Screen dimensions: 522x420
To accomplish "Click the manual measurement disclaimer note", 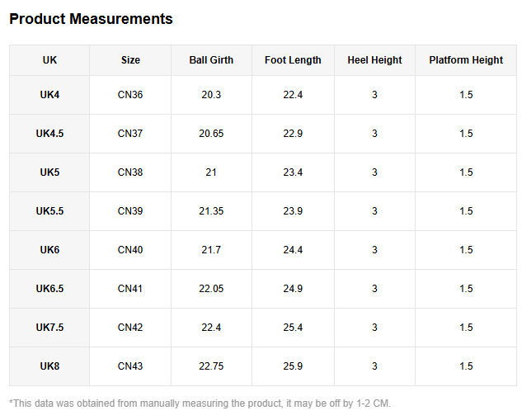I will click(x=200, y=403).
